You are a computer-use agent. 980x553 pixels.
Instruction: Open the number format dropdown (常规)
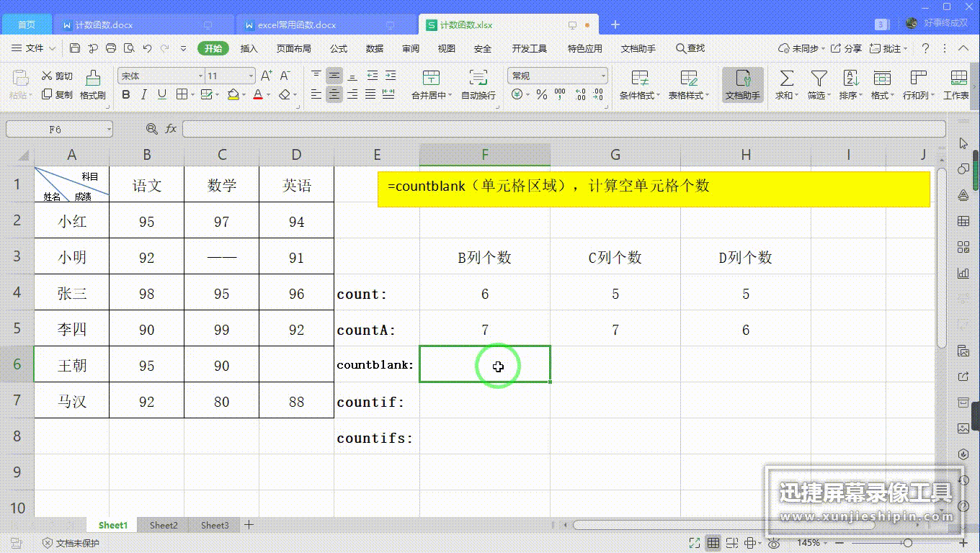pyautogui.click(x=603, y=76)
